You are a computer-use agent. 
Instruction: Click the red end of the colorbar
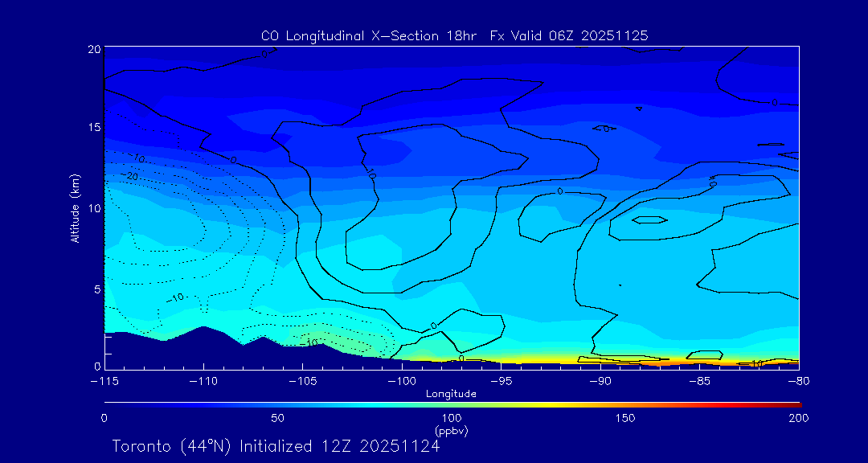click(796, 404)
